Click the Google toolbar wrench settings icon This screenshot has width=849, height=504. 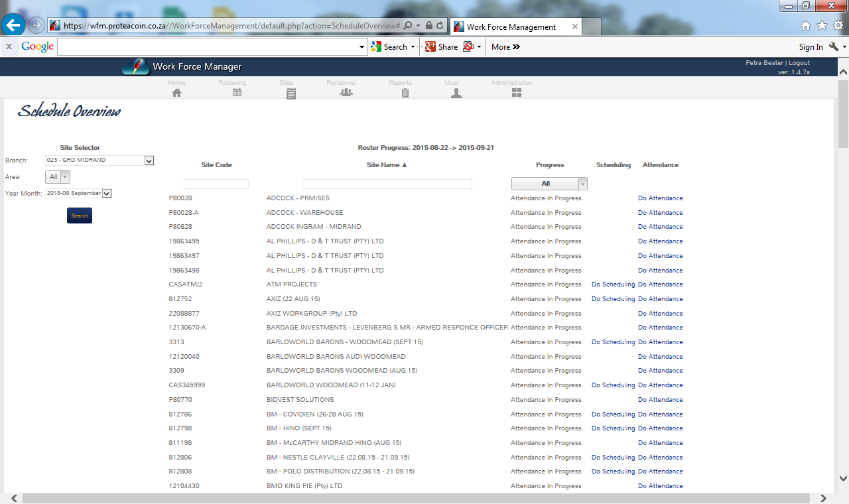(x=834, y=46)
